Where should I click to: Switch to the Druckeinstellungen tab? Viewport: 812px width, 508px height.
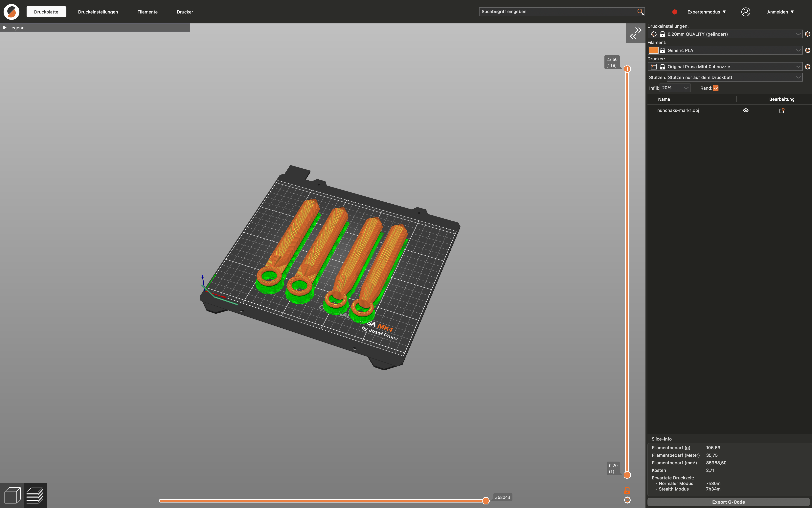pos(98,12)
